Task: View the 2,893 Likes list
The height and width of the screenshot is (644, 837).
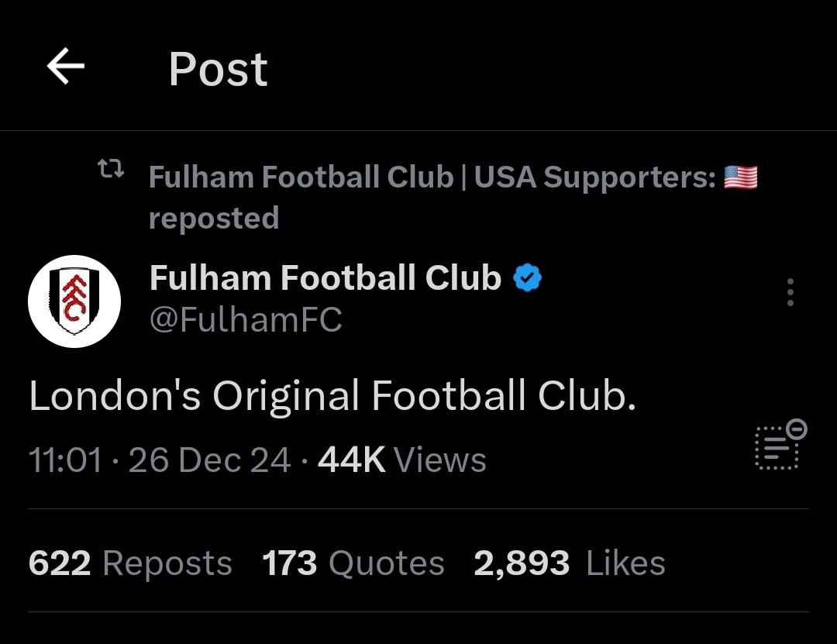Action: [570, 563]
